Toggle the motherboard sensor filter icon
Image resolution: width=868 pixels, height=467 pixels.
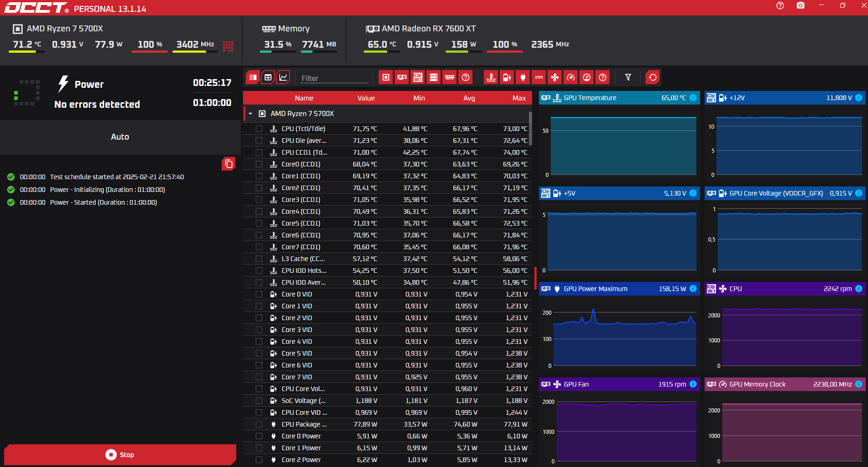pyautogui.click(x=418, y=77)
